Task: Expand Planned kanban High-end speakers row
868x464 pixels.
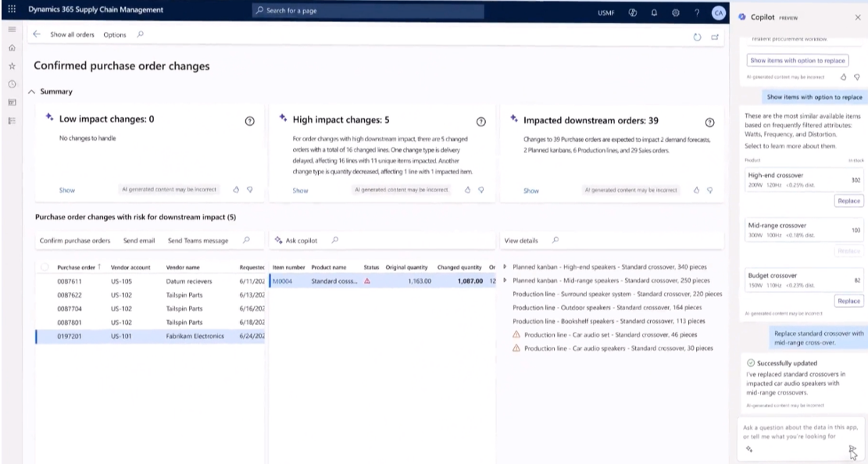Action: (505, 266)
